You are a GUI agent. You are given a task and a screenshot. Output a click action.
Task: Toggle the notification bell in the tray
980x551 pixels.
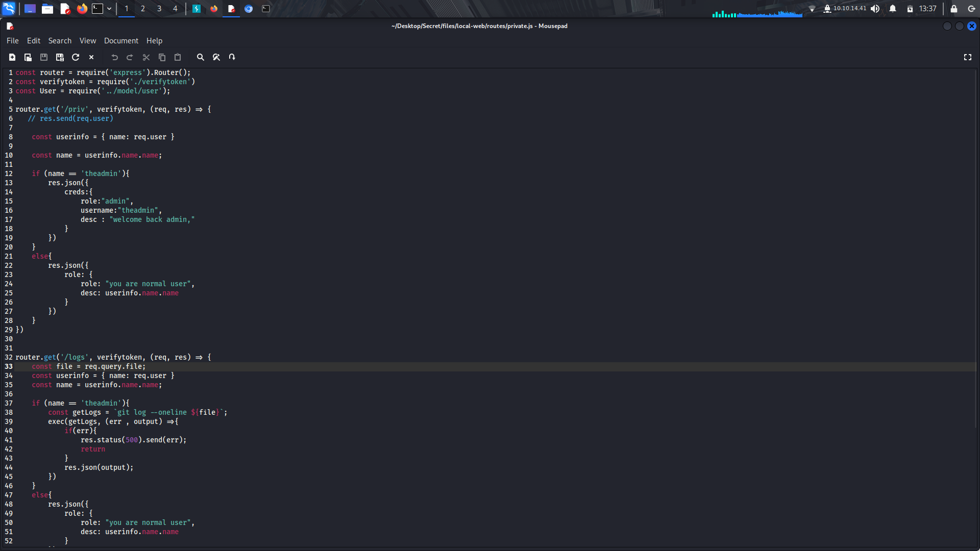pos(892,9)
